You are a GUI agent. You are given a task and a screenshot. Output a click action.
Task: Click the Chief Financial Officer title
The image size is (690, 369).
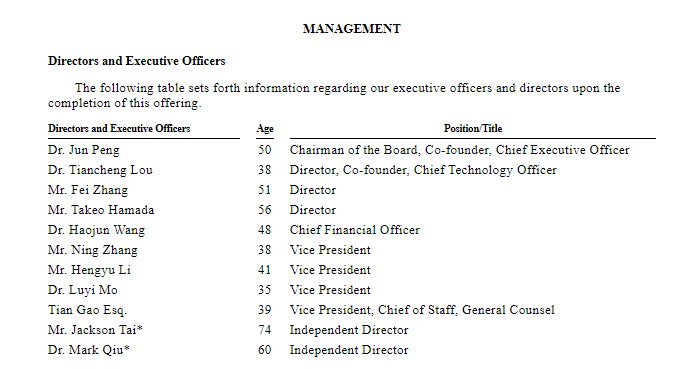click(x=355, y=230)
